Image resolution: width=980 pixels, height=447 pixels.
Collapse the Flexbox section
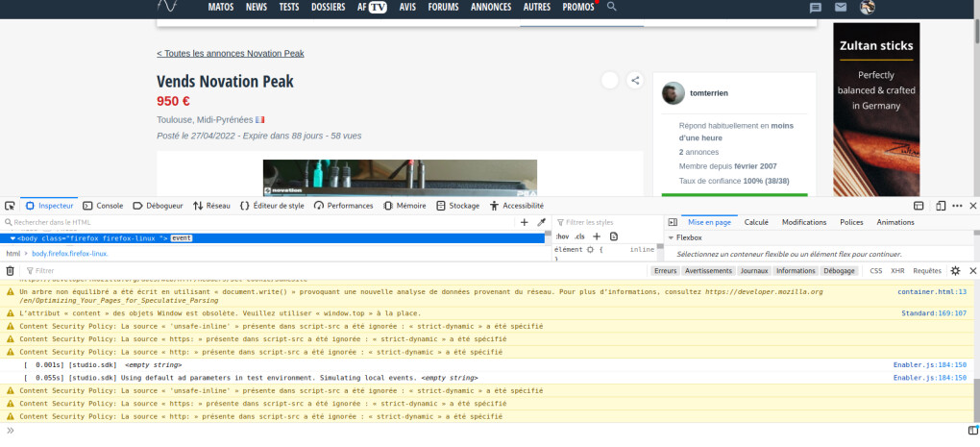click(x=672, y=238)
